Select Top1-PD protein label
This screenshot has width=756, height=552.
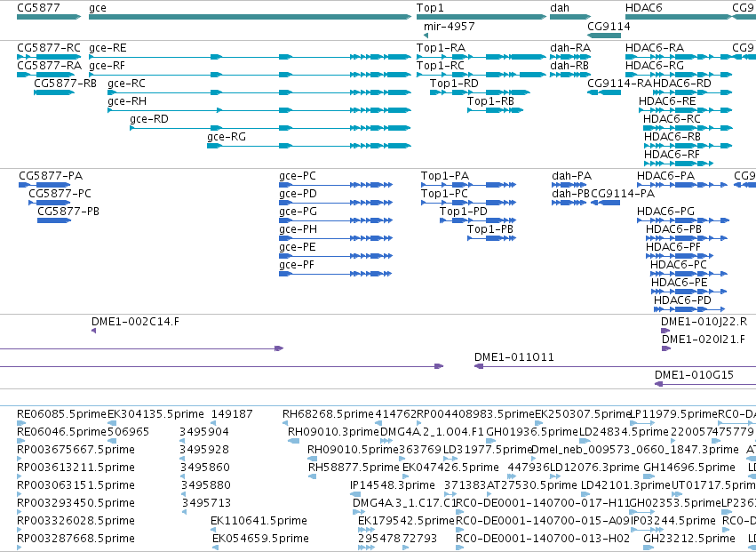[x=464, y=212]
